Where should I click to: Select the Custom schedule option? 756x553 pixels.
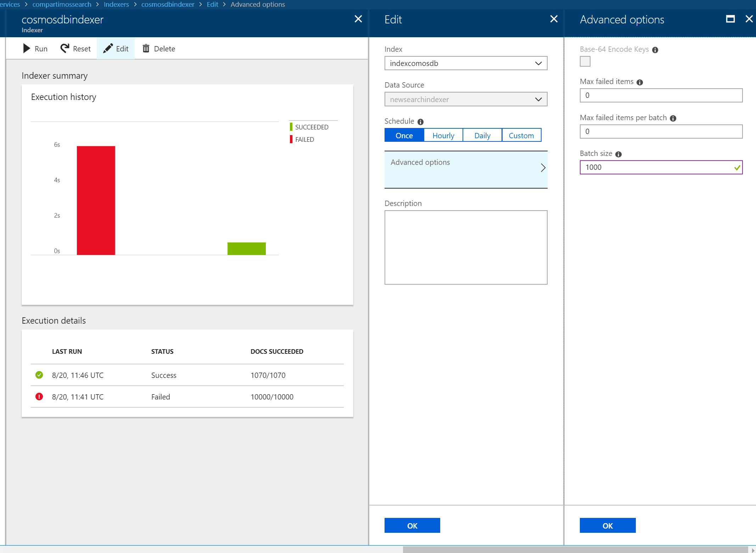(521, 135)
